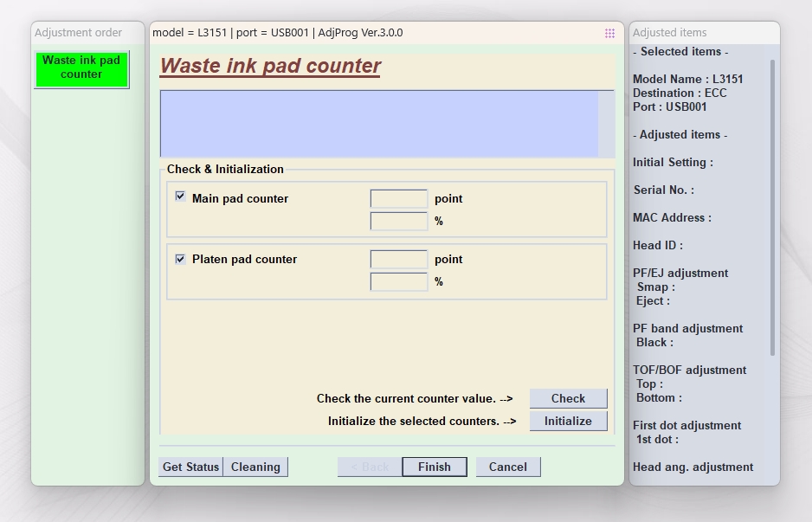Click the Check button
This screenshot has height=522, width=812.
point(568,398)
